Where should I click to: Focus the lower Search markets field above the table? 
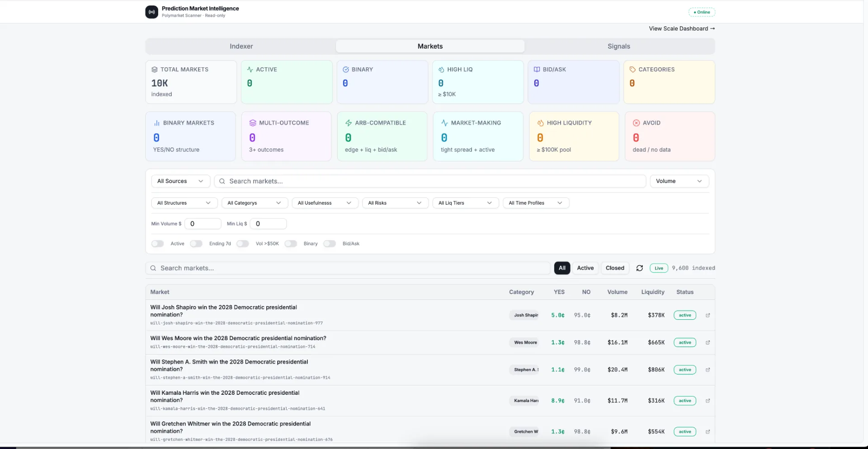tap(348, 268)
